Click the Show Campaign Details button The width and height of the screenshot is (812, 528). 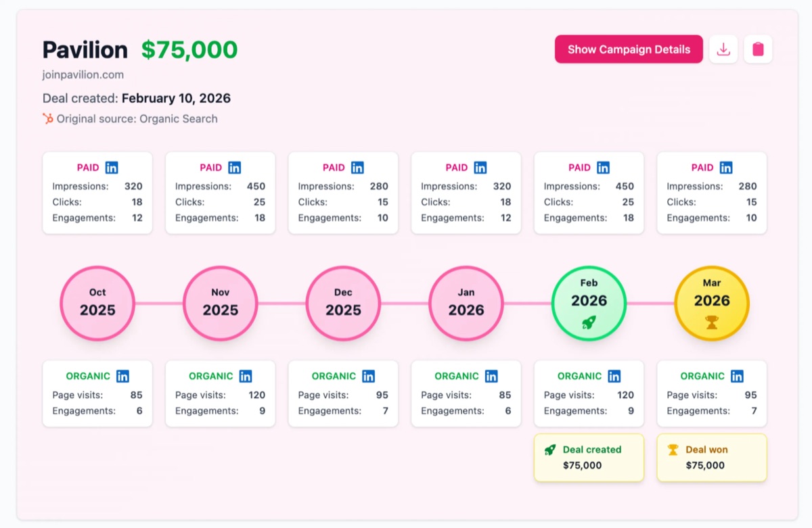pyautogui.click(x=629, y=49)
